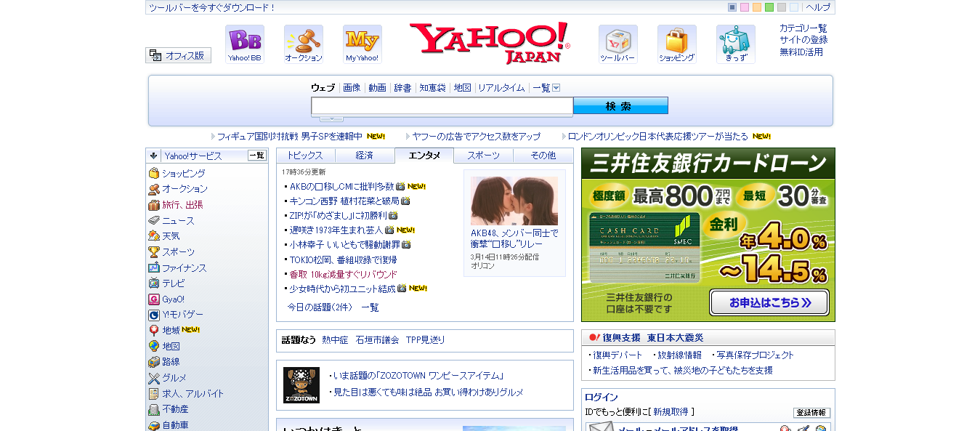Click the chart icon for ファイナンス

click(154, 267)
